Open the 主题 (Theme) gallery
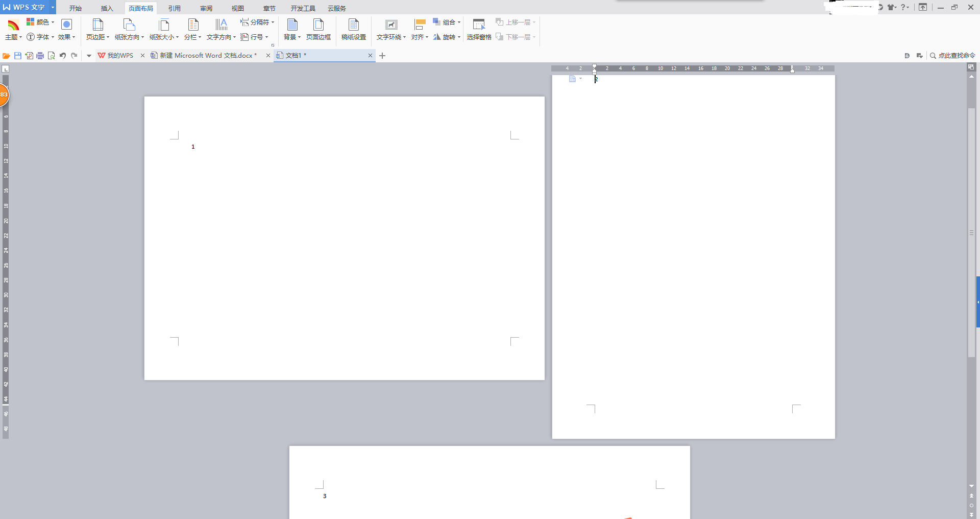Screen dimensions: 980x519 13,30
